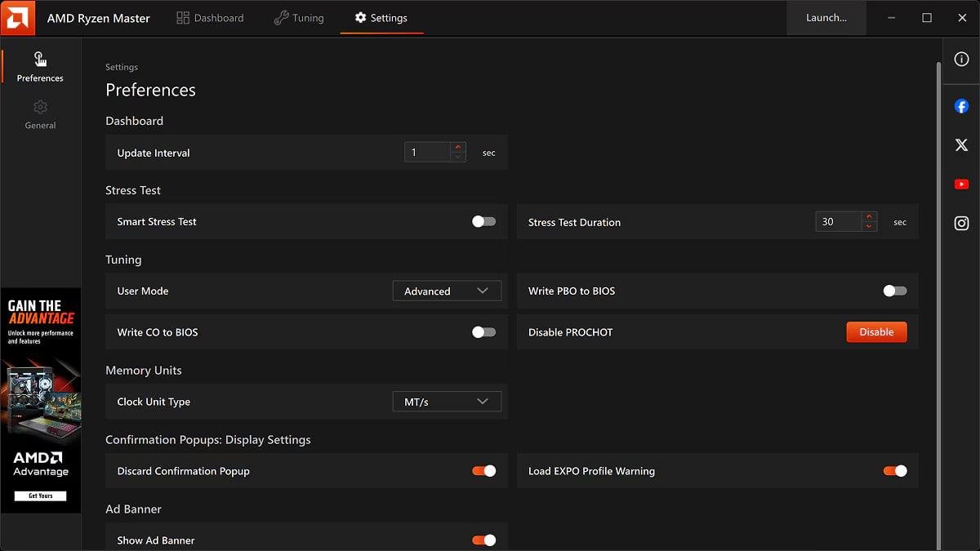Close the Ryzen Master window
Image resolution: width=980 pixels, height=551 pixels.
click(962, 18)
